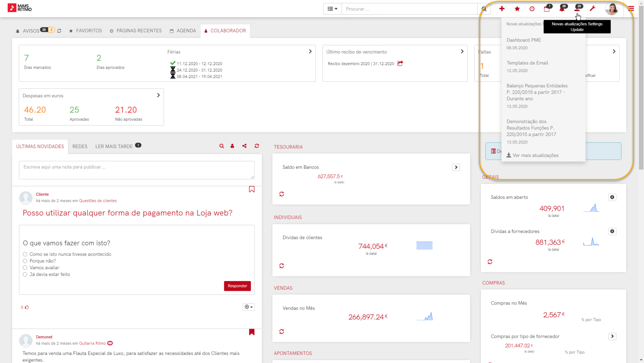Open the list dropdown beside search box
The width and height of the screenshot is (644, 363).
pos(332,9)
